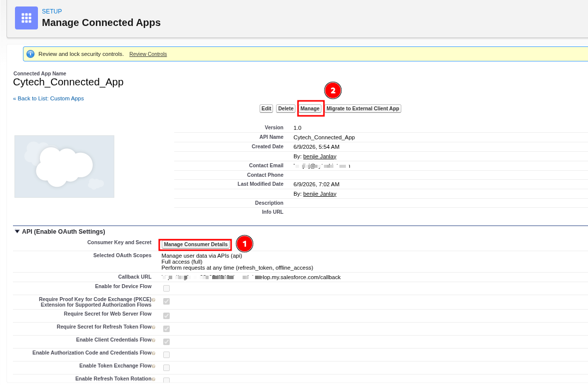This screenshot has width=588, height=385.
Task: Open Manage Consumer Details
Action: click(x=196, y=244)
